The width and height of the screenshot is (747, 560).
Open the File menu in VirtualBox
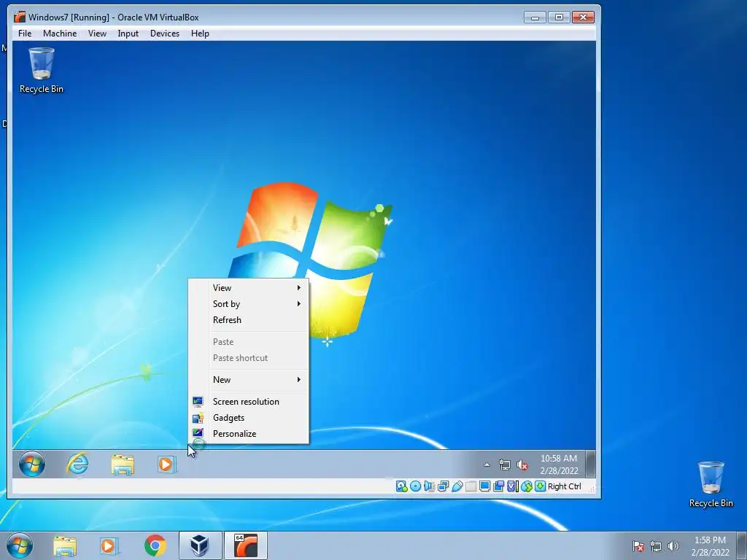(25, 34)
